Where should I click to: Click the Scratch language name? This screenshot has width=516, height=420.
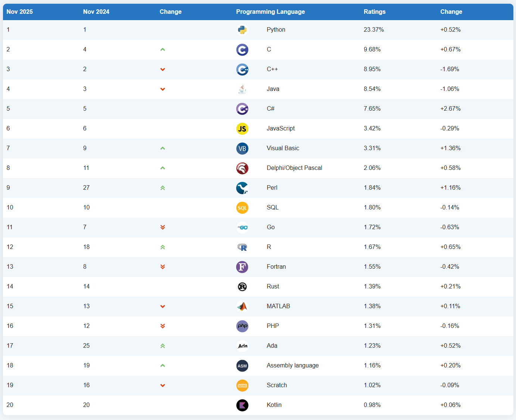click(x=277, y=385)
